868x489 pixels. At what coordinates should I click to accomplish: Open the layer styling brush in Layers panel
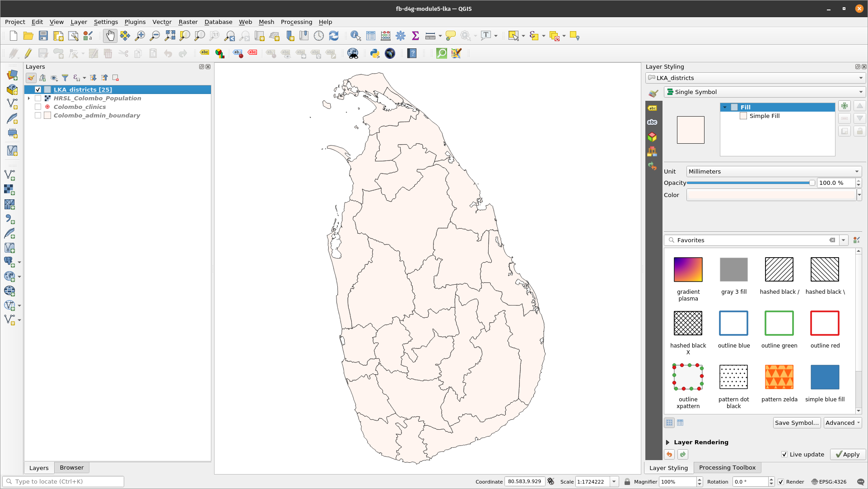31,78
